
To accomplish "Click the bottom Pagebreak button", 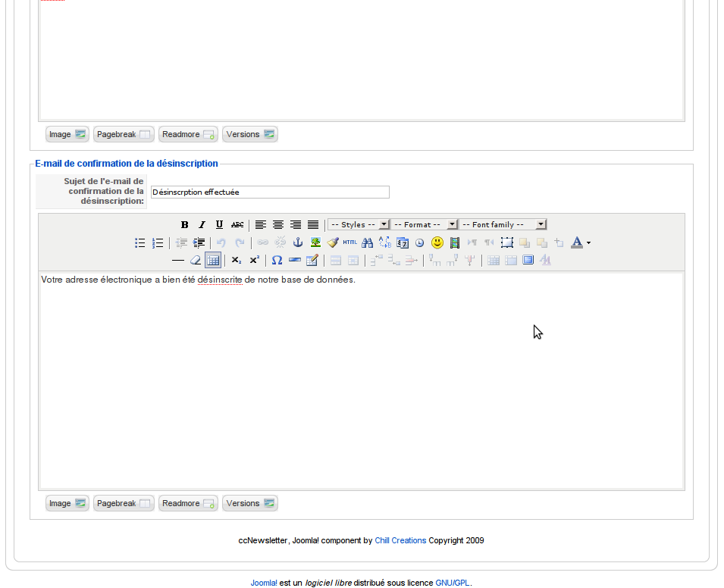I will (x=124, y=503).
